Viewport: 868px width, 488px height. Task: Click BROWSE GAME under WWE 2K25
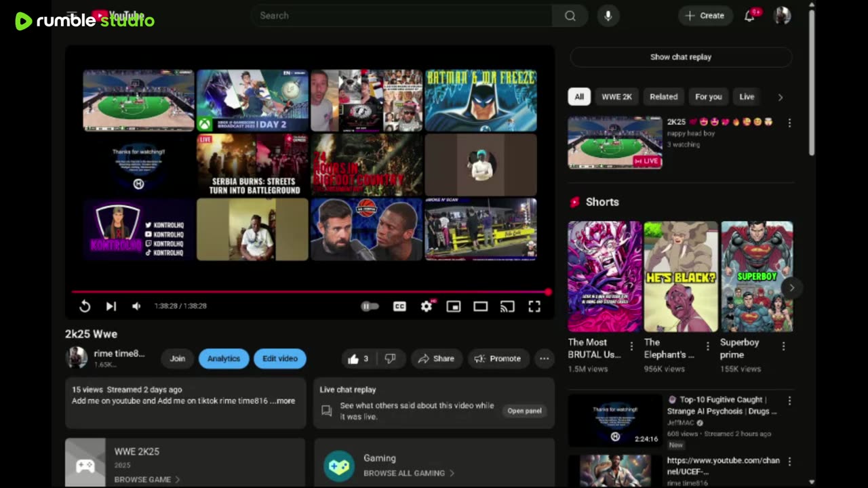[147, 479]
